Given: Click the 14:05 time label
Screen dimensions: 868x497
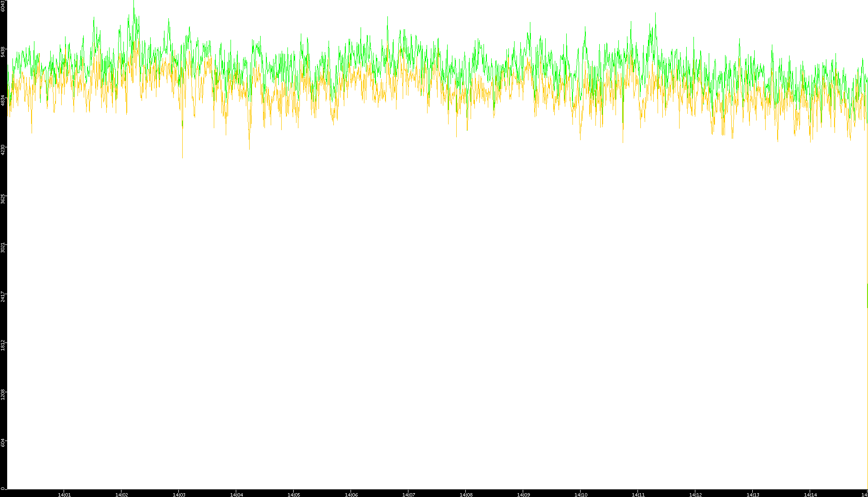Looking at the screenshot, I should [294, 495].
